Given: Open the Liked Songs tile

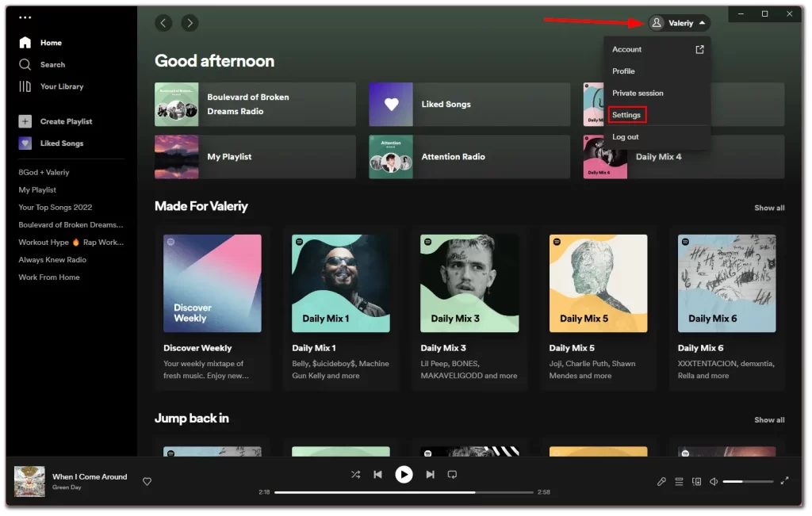Looking at the screenshot, I should pyautogui.click(x=469, y=104).
